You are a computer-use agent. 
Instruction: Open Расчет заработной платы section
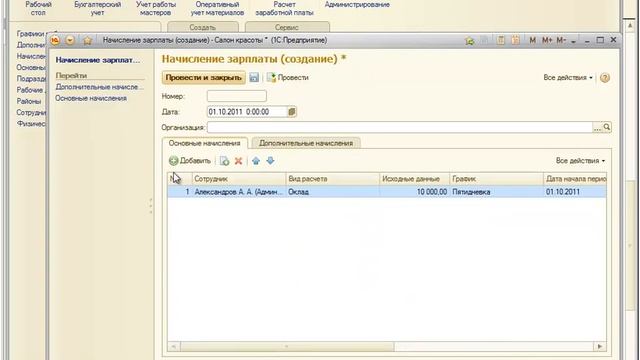[284, 9]
